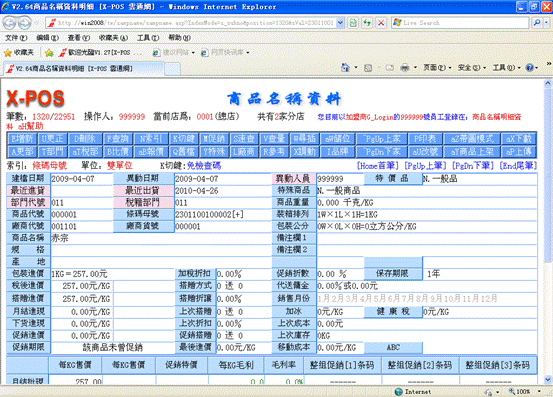The width and height of the screenshot is (553, 397).
Task: Click the IE Back navigation arrow
Action: (x=10, y=23)
